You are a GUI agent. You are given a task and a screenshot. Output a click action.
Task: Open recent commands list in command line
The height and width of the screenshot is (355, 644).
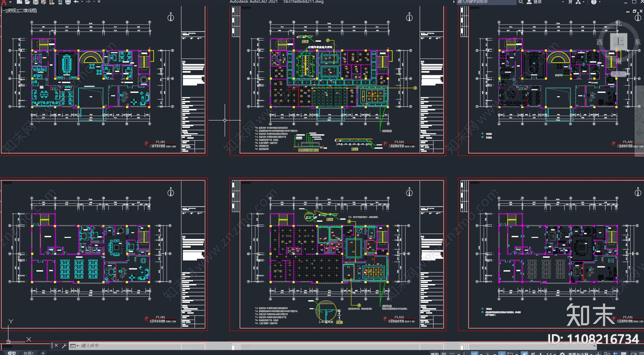coord(74,346)
